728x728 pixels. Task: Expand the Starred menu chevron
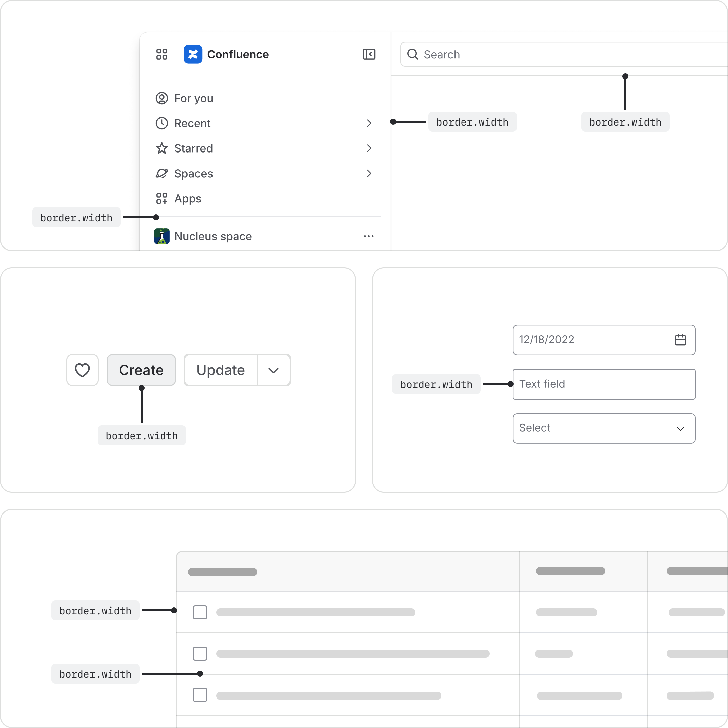(x=369, y=148)
